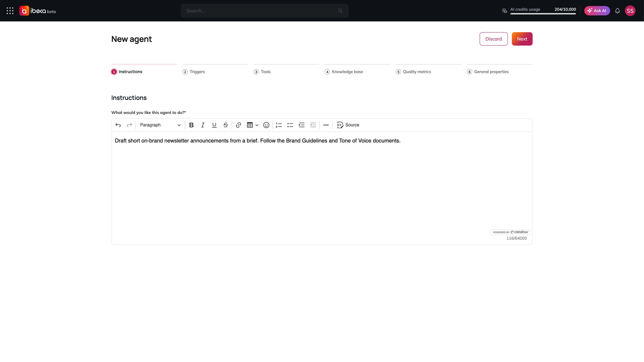Image resolution: width=644 pixels, height=362 pixels.
Task: Click the Discard button
Action: pos(494,39)
